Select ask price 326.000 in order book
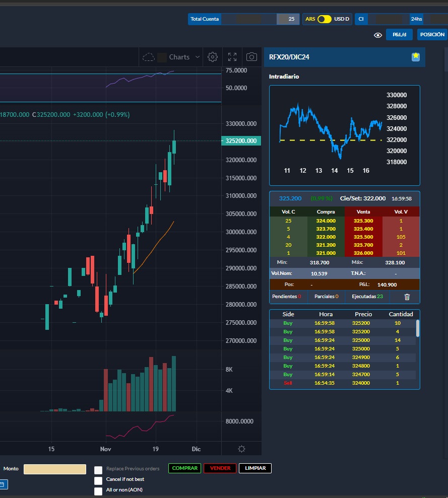 (363, 253)
